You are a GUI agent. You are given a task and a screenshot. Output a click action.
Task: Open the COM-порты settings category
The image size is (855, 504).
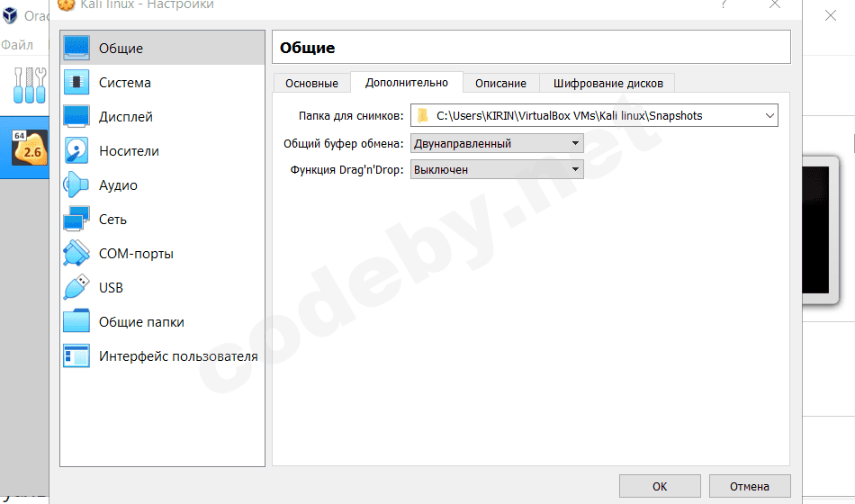tap(163, 254)
